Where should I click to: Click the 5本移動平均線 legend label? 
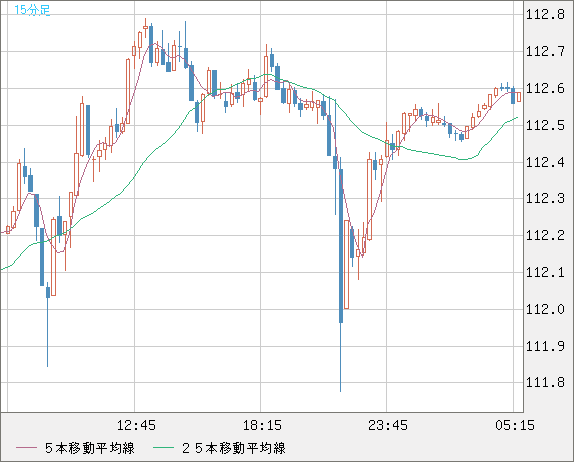(x=90, y=448)
